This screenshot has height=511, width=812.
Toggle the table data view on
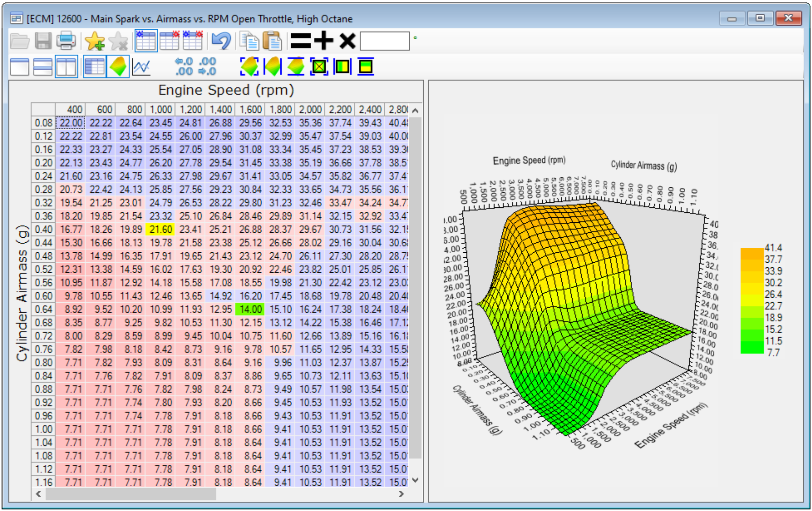[95, 67]
